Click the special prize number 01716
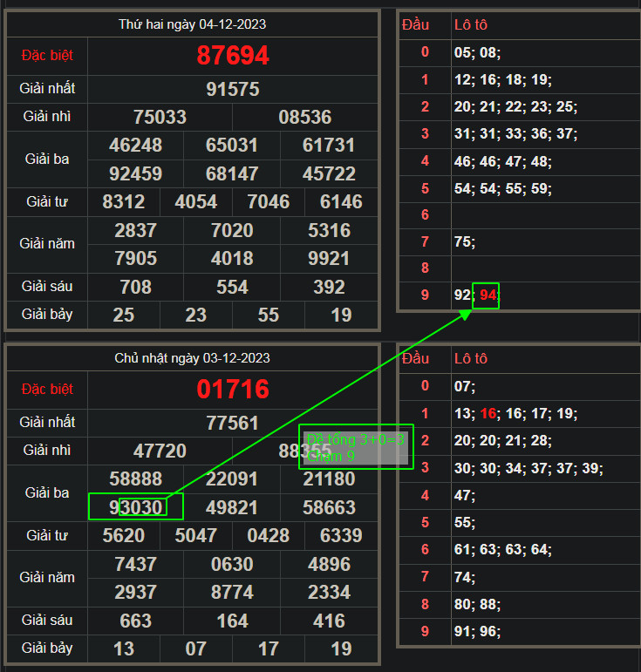 233,389
